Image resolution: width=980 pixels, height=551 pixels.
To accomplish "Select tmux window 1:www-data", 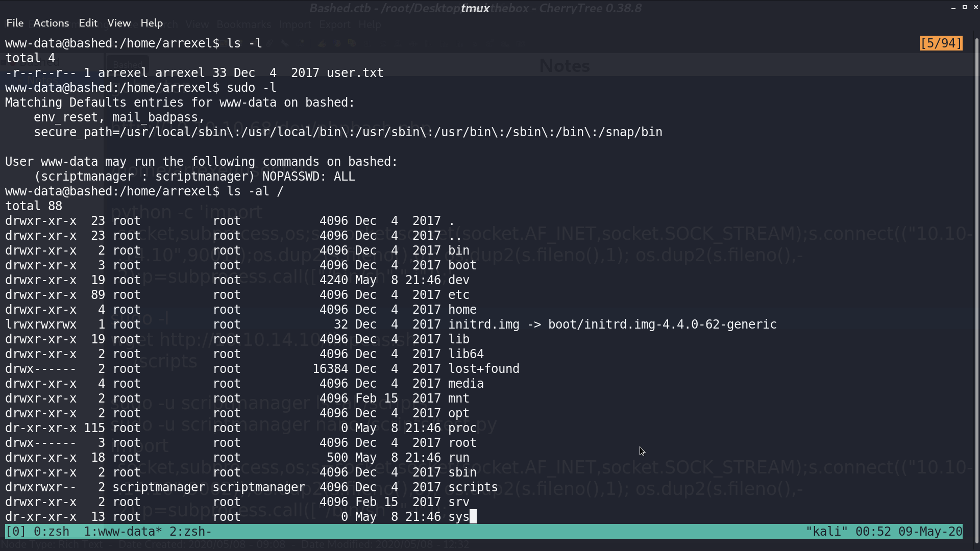I will pos(123,532).
